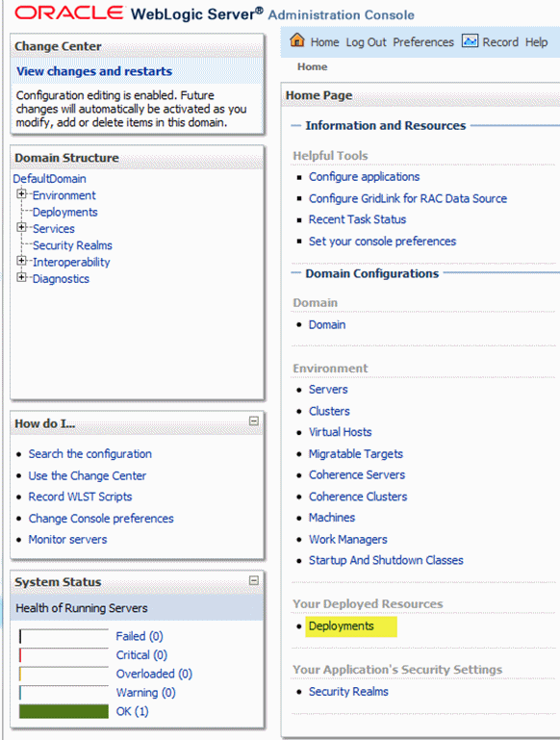This screenshot has height=740, width=560.
Task: Open Preferences in the top toolbar
Action: pos(423,42)
